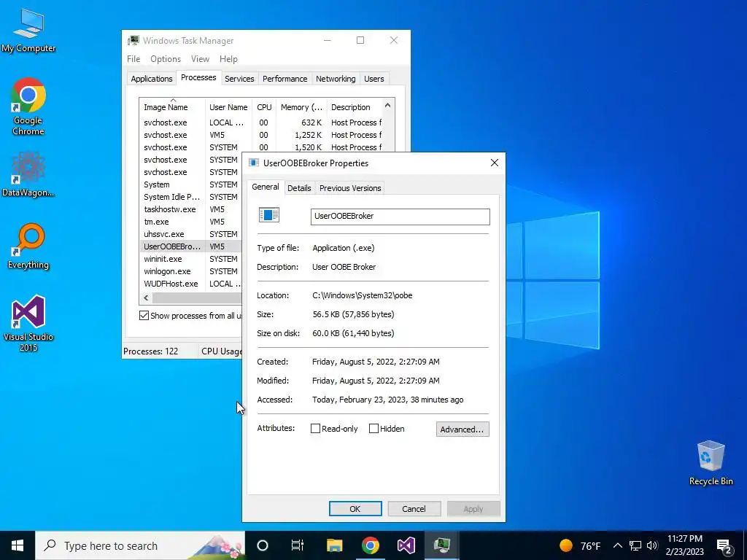Sort by CPU column header
747x560 pixels.
point(264,107)
